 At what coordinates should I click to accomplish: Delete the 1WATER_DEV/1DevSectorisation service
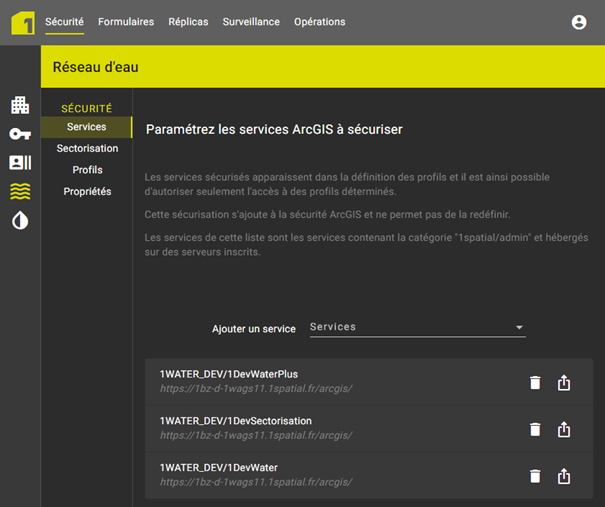535,429
